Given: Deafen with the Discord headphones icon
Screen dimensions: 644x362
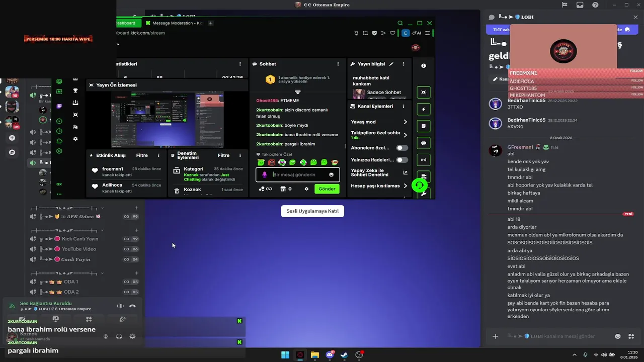Looking at the screenshot, I should click(119, 336).
